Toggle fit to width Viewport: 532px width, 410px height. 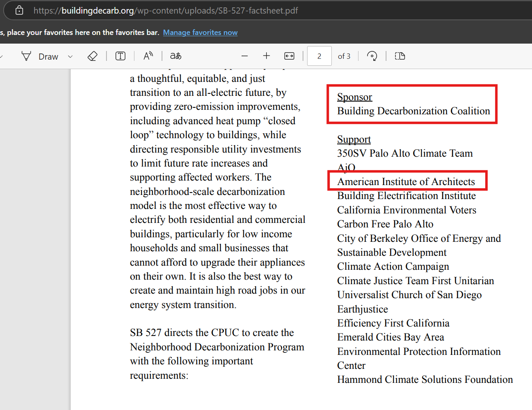coord(289,56)
